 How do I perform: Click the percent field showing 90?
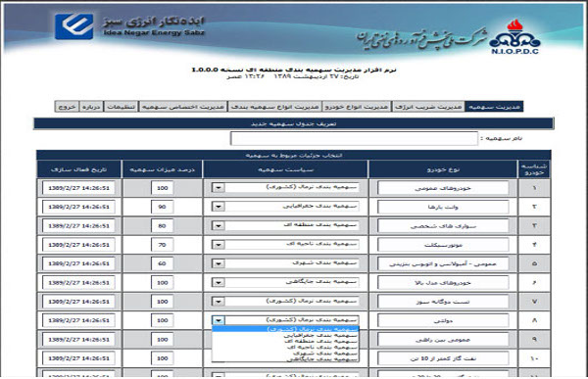tap(162, 207)
